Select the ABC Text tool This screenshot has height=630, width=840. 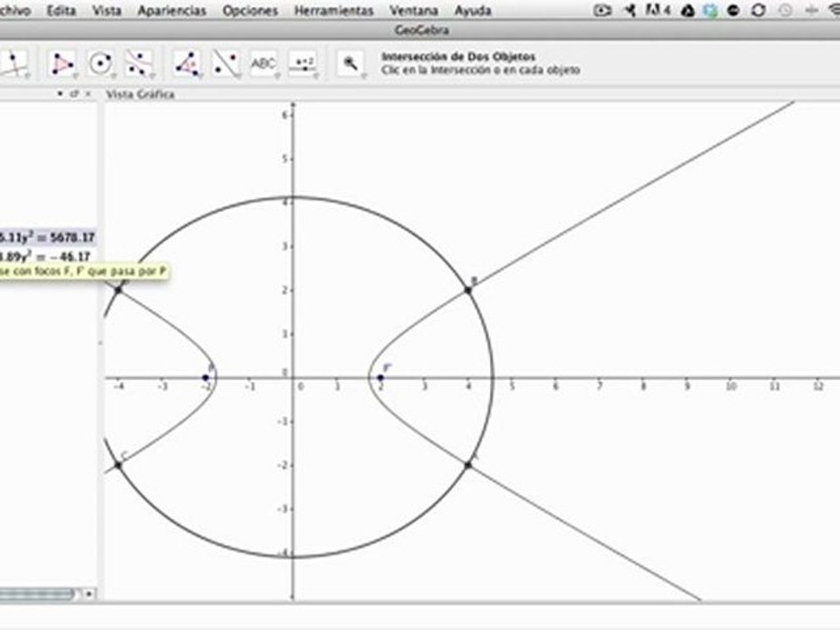(263, 64)
